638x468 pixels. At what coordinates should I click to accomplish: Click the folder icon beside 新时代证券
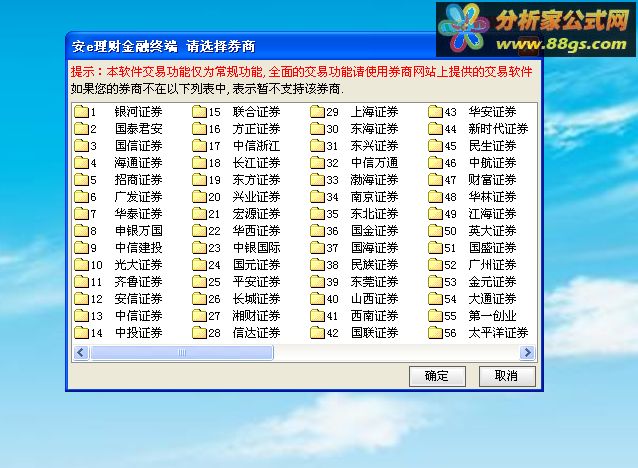[435, 129]
